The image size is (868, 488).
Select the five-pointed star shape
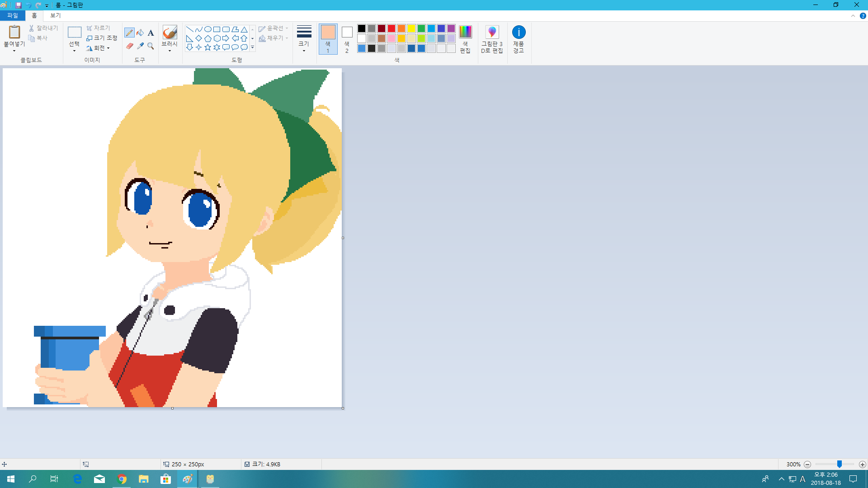[x=207, y=47]
